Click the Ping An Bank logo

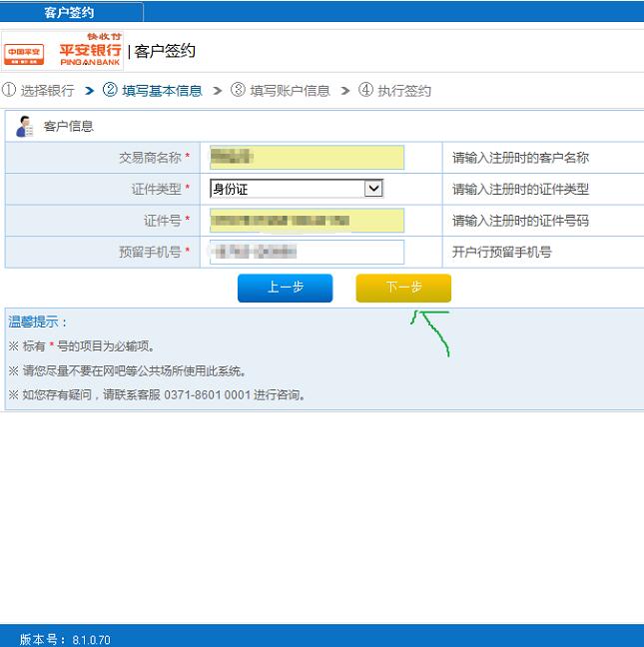tap(90, 50)
